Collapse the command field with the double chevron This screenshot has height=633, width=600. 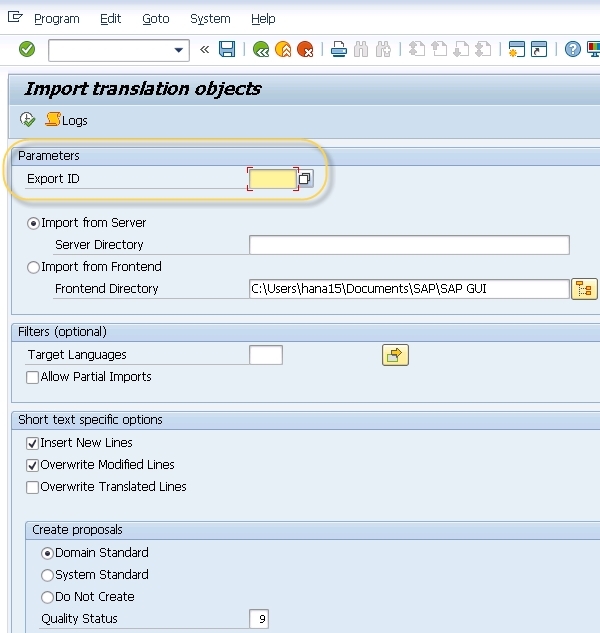coord(205,50)
